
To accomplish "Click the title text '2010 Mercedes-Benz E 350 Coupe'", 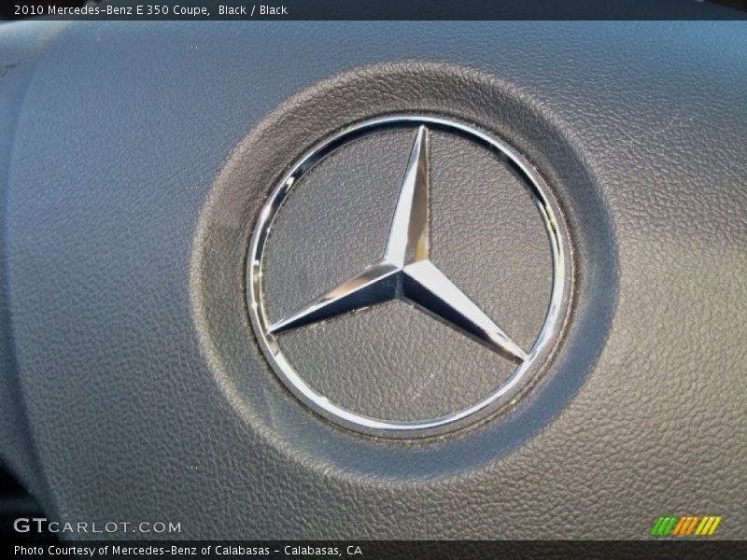I will (111, 10).
